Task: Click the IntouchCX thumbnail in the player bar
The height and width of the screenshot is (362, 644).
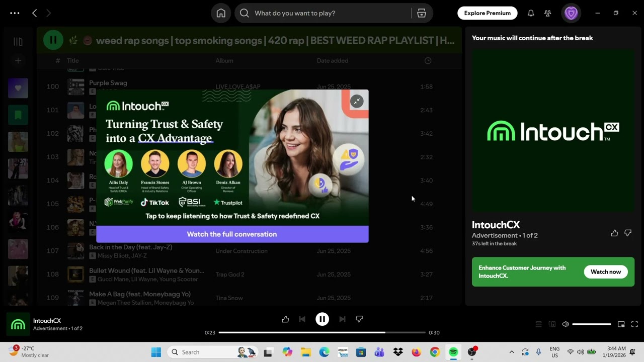Action: tap(18, 324)
